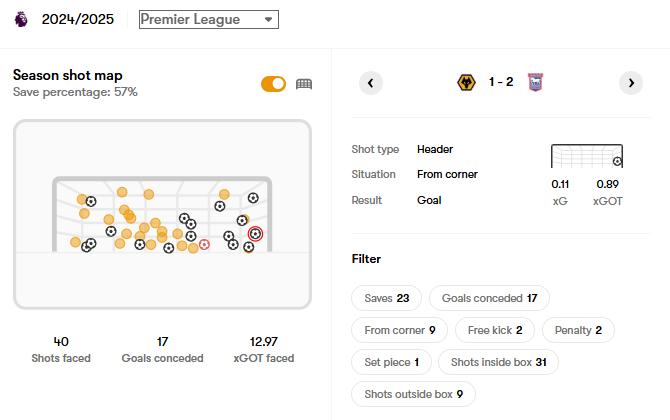Toggle the orange shot map switch
This screenshot has width=670, height=420.
pyautogui.click(x=273, y=84)
